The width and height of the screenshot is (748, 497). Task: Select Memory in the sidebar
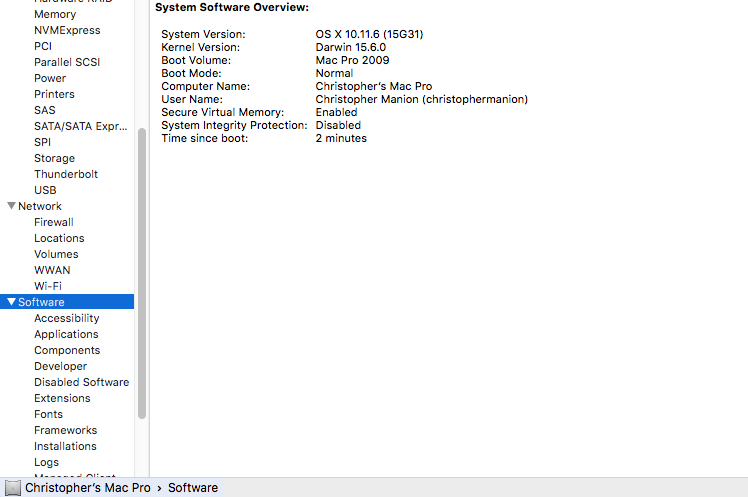[55, 14]
